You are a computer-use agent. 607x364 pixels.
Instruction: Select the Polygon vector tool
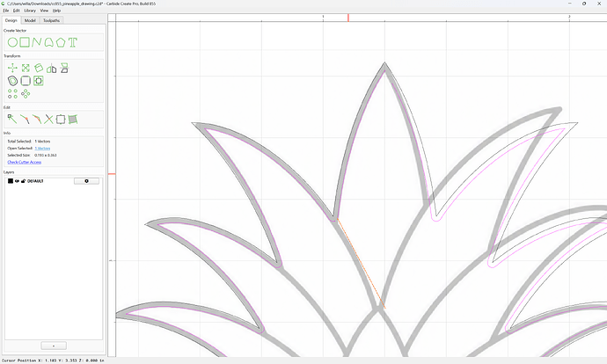61,42
